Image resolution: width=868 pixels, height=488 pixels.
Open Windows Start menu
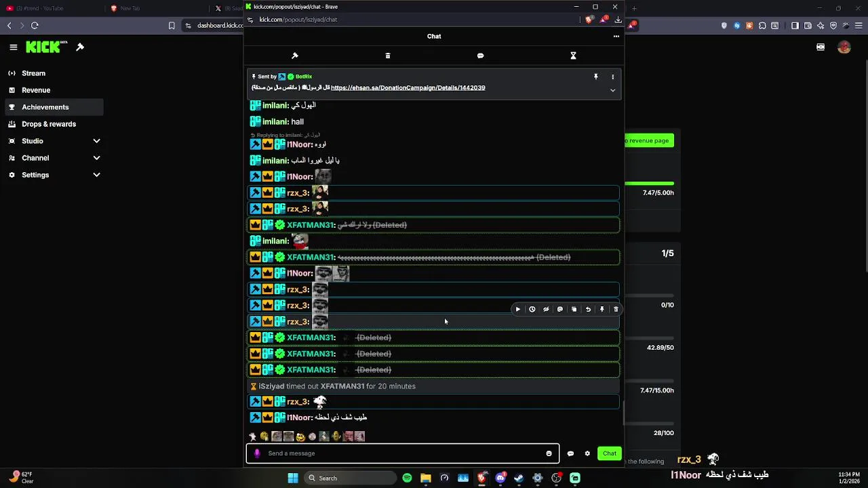293,478
